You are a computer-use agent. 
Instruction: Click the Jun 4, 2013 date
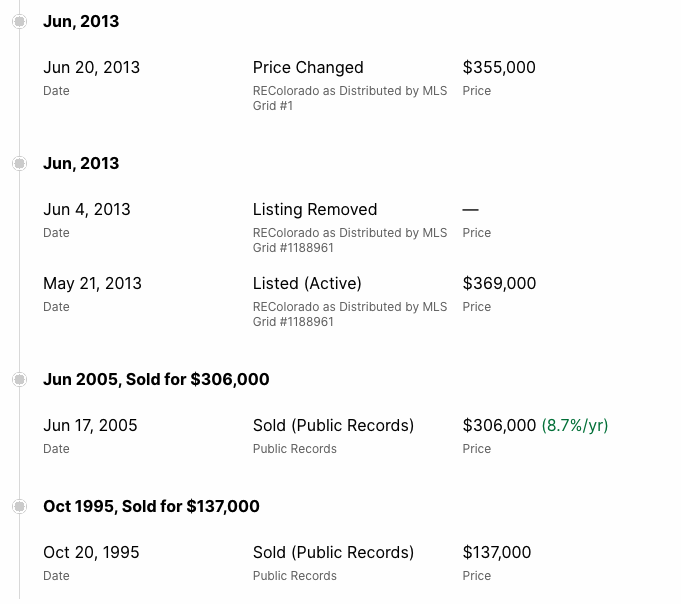click(87, 210)
